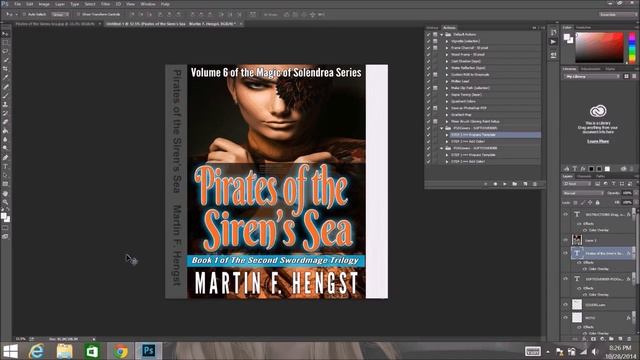The height and width of the screenshot is (360, 640).
Task: Create a new layer icon
Action: (x=620, y=339)
